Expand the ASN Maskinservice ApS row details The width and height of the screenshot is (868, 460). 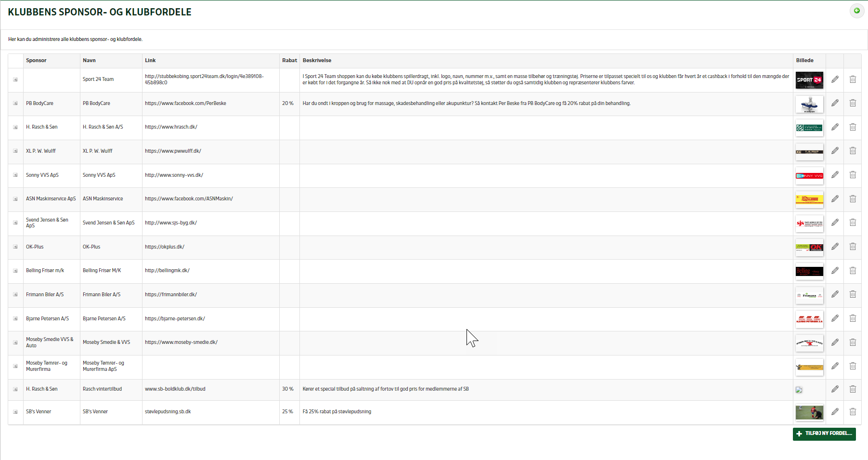coord(15,199)
